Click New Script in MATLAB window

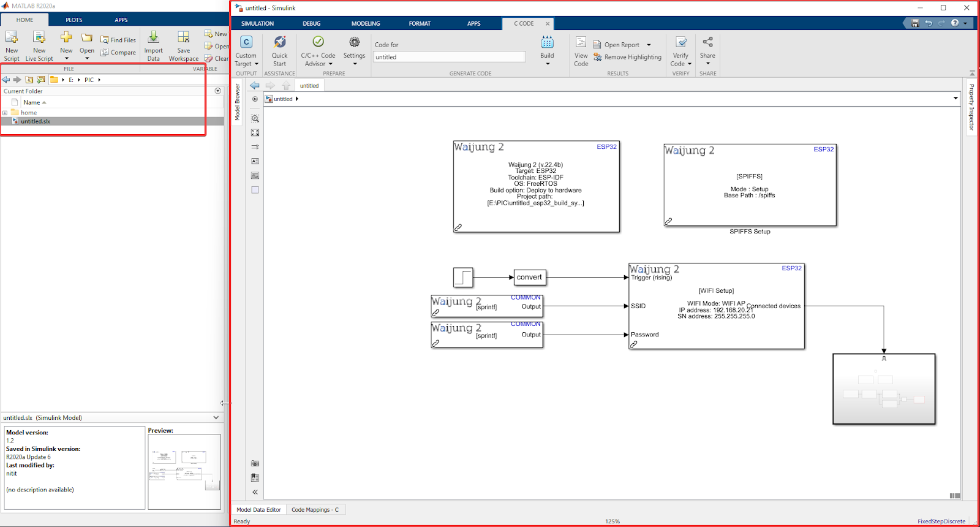click(x=12, y=46)
